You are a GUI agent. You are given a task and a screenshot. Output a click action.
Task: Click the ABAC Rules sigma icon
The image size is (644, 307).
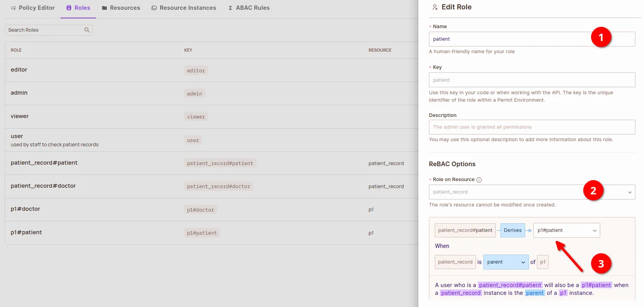tap(230, 8)
